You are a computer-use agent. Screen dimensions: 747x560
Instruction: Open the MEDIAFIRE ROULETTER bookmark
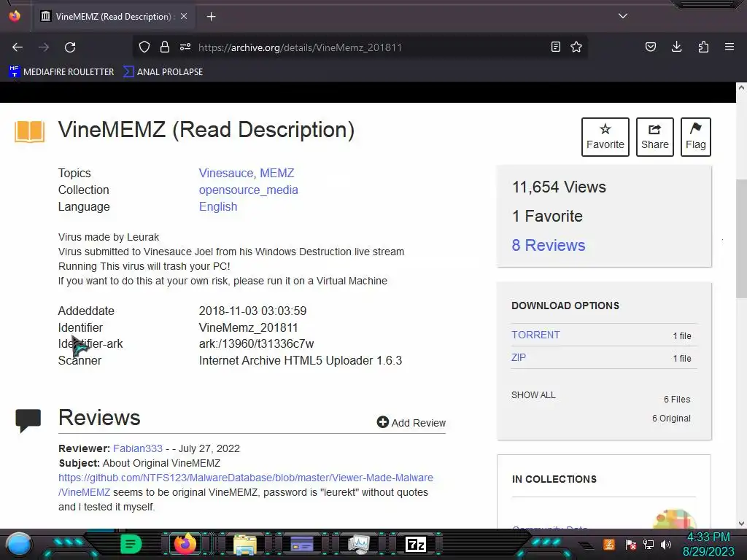pos(61,72)
